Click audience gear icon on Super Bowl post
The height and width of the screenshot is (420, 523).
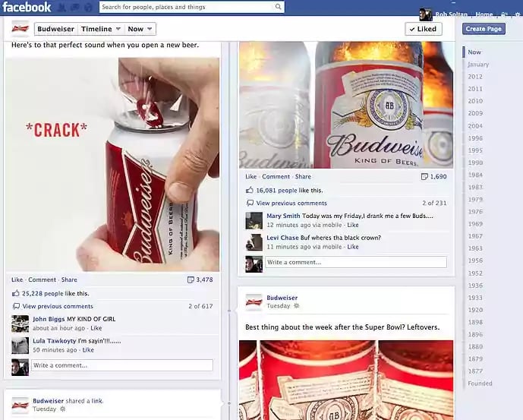[x=296, y=306]
